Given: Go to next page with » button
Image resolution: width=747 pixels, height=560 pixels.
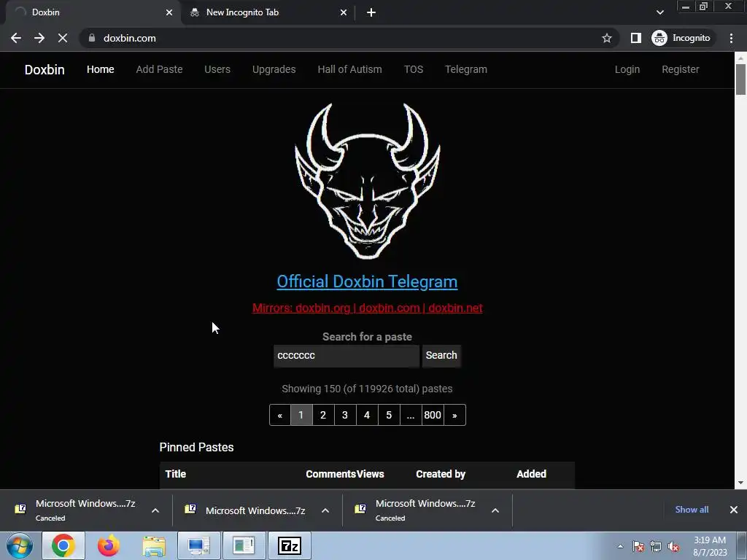Looking at the screenshot, I should (454, 415).
